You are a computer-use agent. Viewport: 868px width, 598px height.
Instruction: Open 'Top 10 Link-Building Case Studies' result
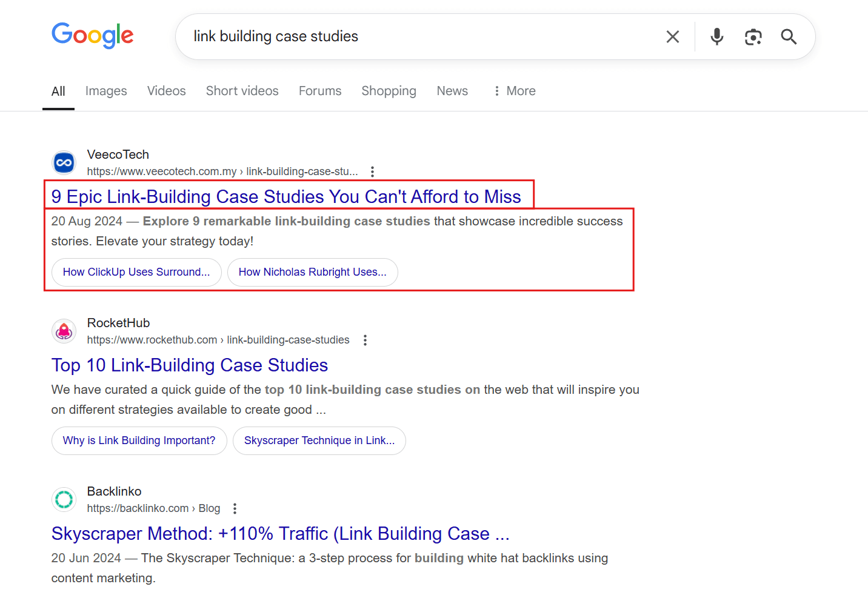190,365
